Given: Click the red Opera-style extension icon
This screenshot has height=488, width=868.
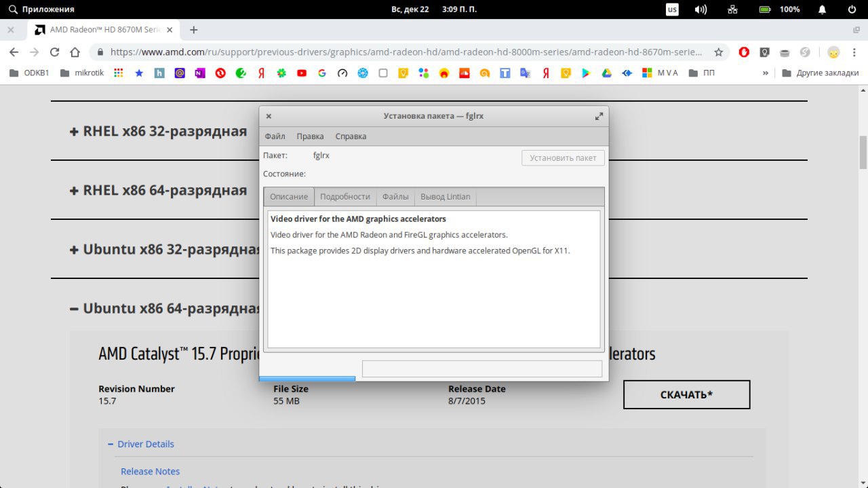Looking at the screenshot, I should [744, 52].
